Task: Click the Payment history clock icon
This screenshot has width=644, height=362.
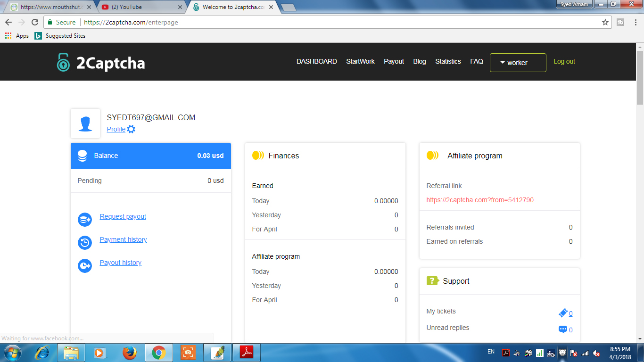Action: [85, 243]
